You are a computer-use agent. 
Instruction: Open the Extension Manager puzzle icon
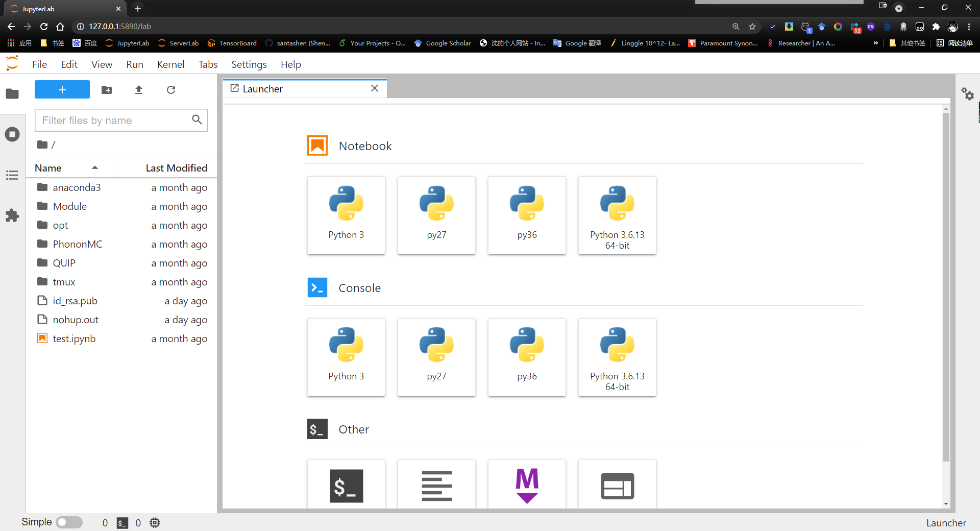pos(12,215)
